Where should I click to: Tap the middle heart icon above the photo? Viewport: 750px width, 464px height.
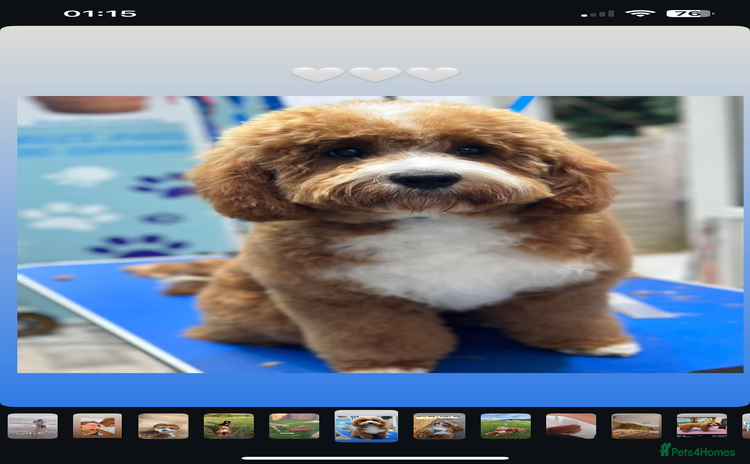pos(375,74)
